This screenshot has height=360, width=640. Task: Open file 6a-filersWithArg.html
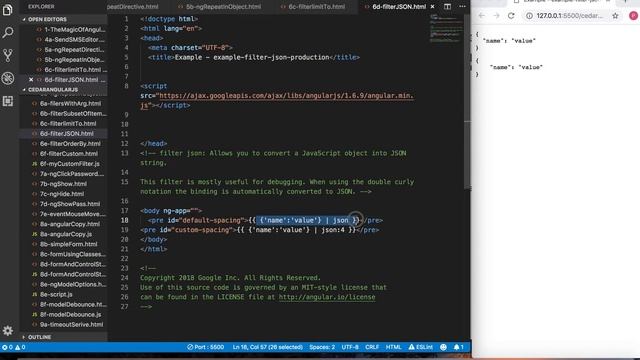70,104
